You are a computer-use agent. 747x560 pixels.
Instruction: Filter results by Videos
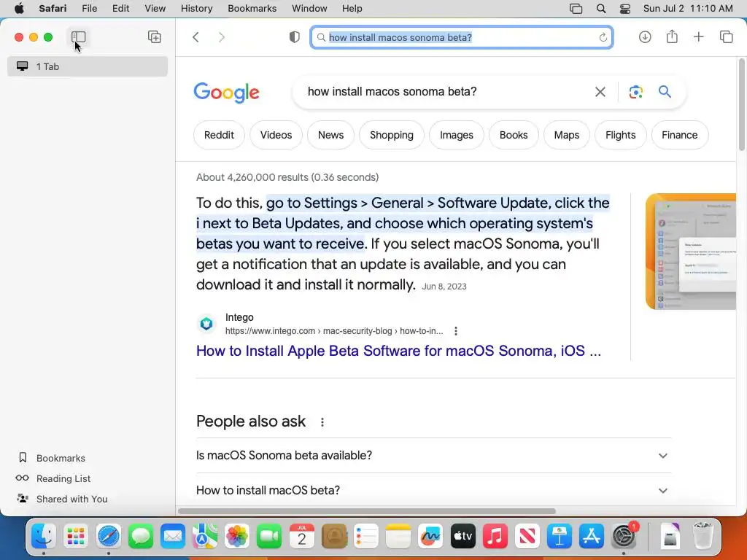tap(276, 135)
